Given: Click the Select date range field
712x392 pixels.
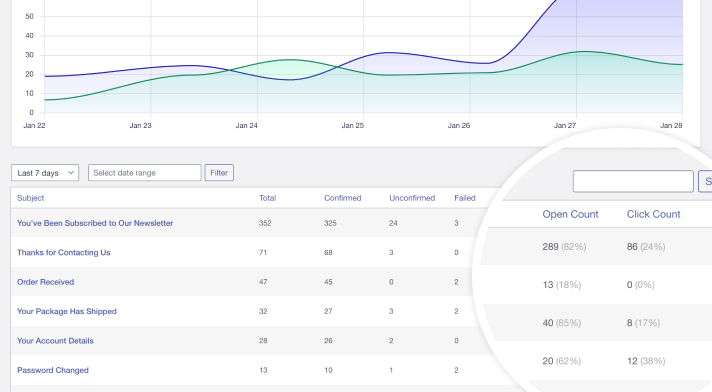Looking at the screenshot, I should (144, 173).
